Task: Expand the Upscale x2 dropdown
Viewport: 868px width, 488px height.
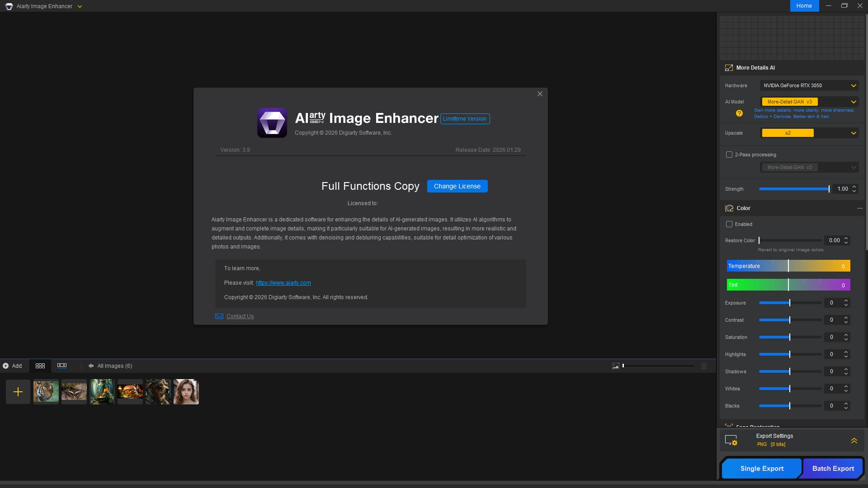Action: [x=809, y=133]
